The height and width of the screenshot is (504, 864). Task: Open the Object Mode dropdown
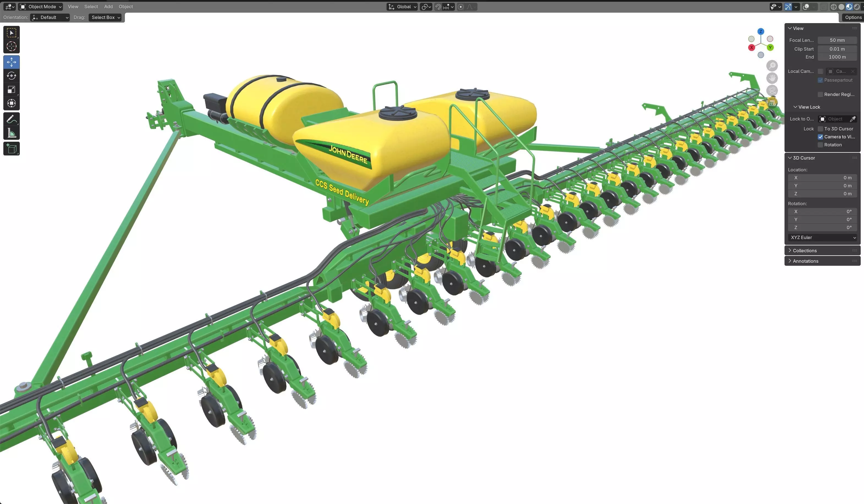pos(41,7)
